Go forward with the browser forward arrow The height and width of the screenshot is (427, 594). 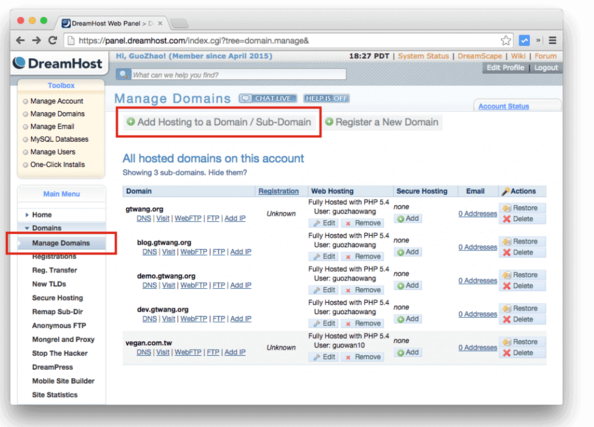tap(36, 40)
